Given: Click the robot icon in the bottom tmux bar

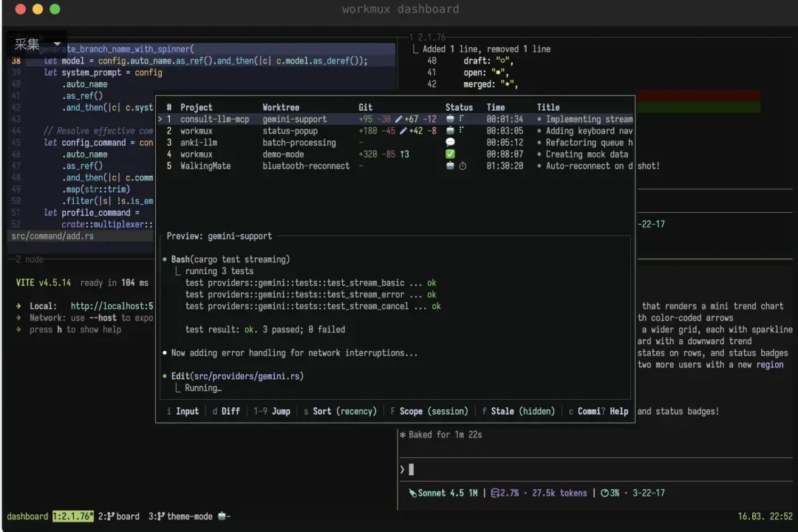Looking at the screenshot, I should click(x=222, y=516).
